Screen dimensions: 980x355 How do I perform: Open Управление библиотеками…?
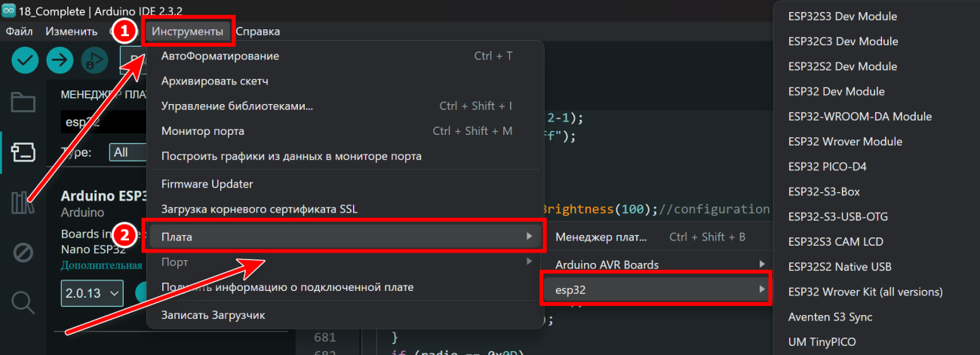(x=345, y=106)
